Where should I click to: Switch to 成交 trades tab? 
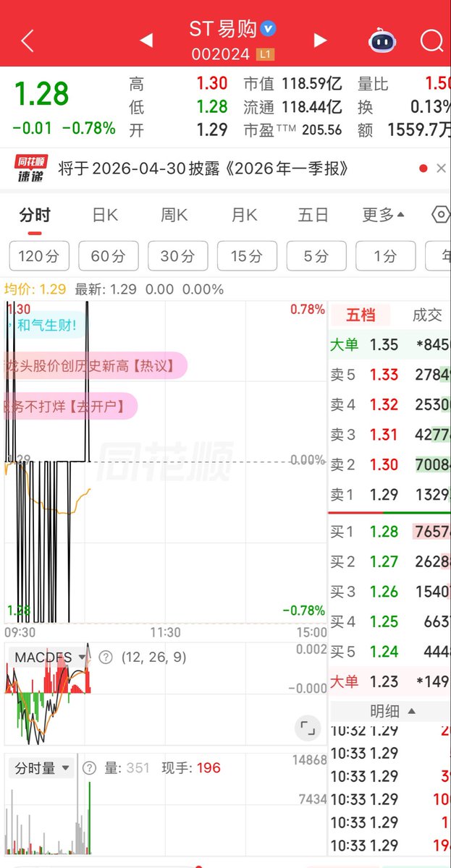click(x=426, y=315)
